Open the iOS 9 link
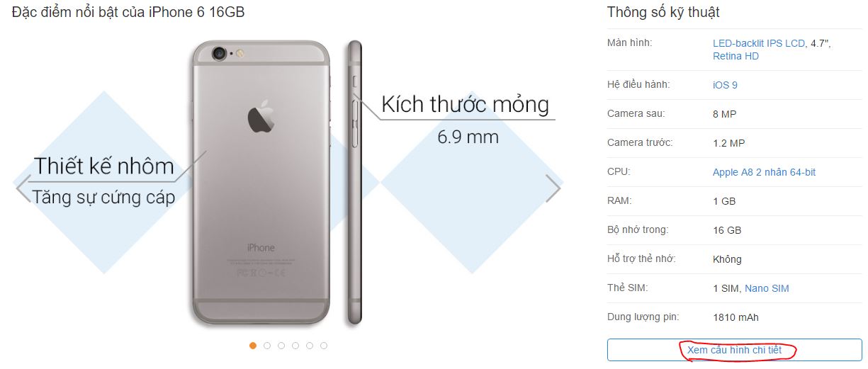 (725, 85)
